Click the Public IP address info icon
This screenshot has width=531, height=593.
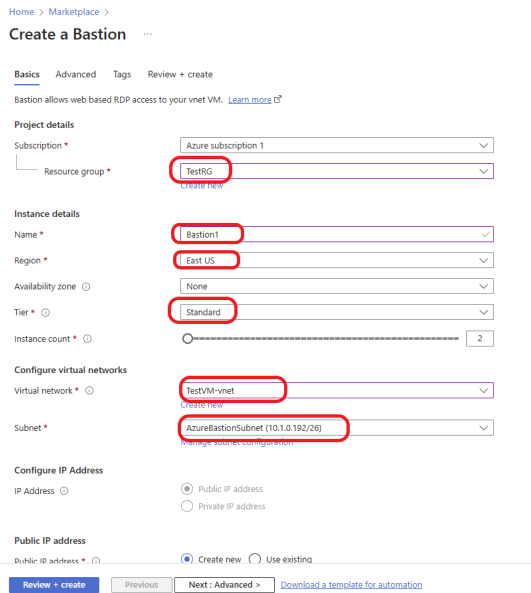[x=96, y=560]
